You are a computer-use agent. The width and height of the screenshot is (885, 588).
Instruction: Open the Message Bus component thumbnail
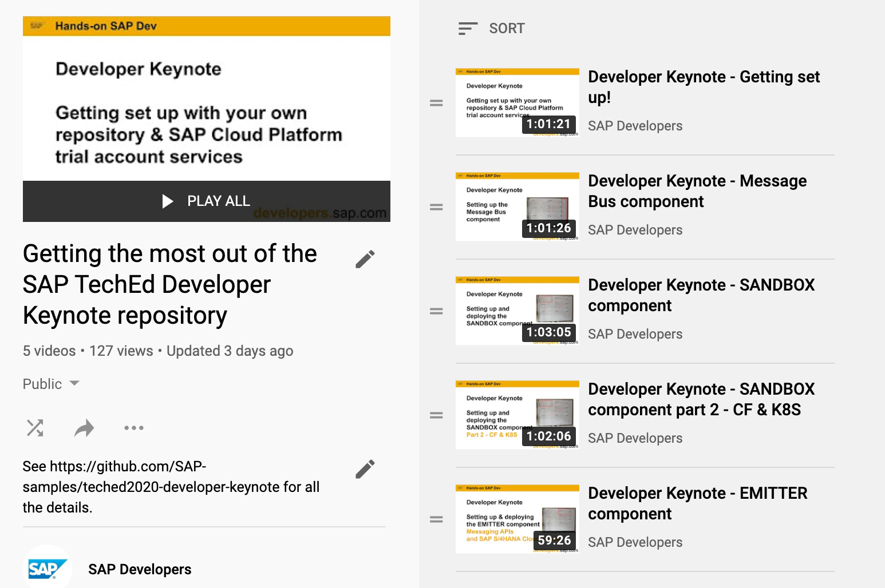tap(517, 206)
